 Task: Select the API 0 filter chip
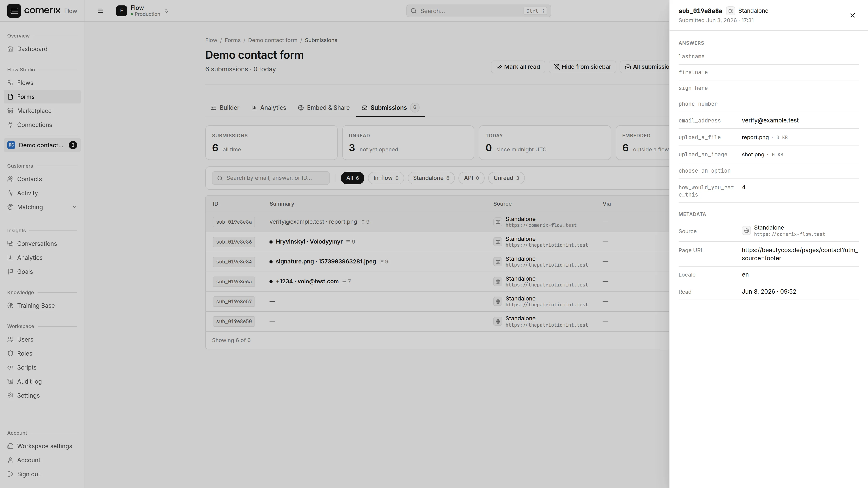(x=471, y=178)
